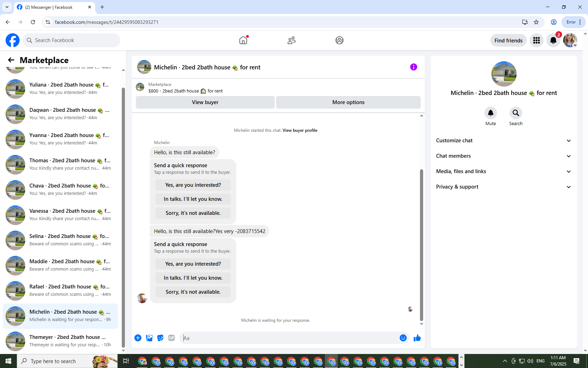Choose a sticker
588x368 pixels.
coord(160,338)
